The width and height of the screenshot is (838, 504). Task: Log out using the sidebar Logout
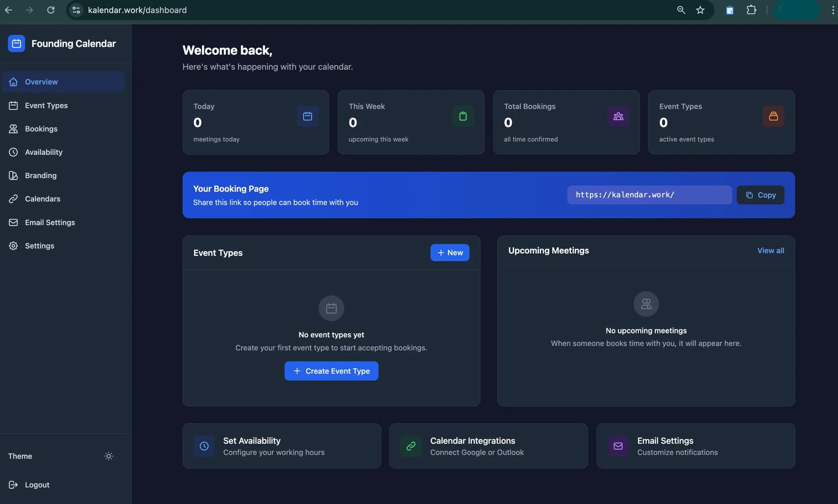[37, 485]
